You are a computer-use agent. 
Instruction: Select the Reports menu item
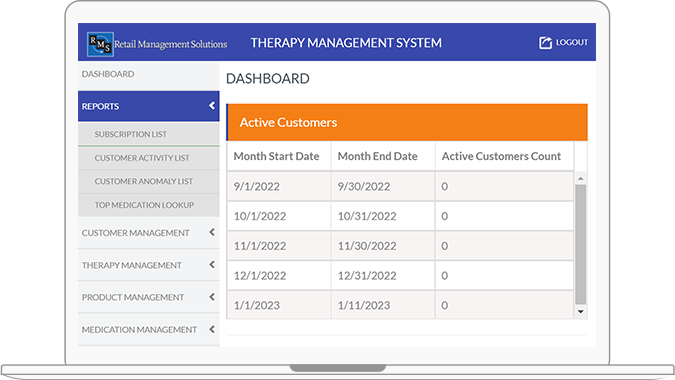tap(149, 106)
